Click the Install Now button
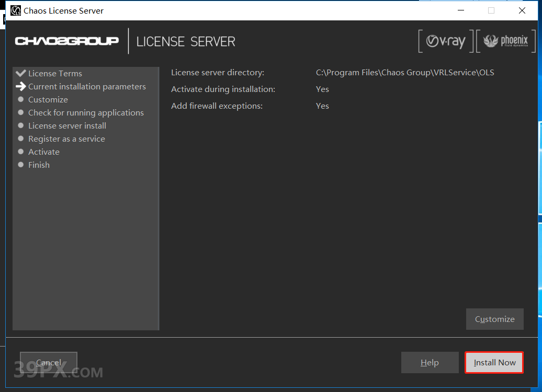The height and width of the screenshot is (392, 542). tap(494, 362)
